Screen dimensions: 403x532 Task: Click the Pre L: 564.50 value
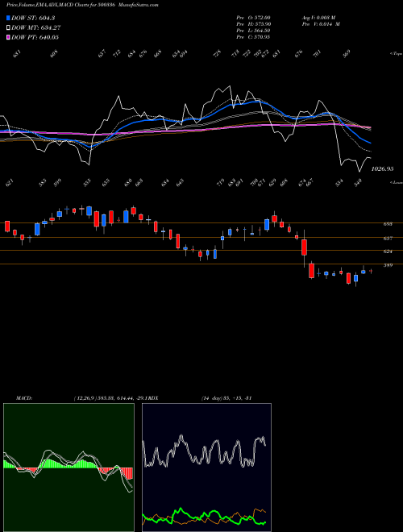253,31
